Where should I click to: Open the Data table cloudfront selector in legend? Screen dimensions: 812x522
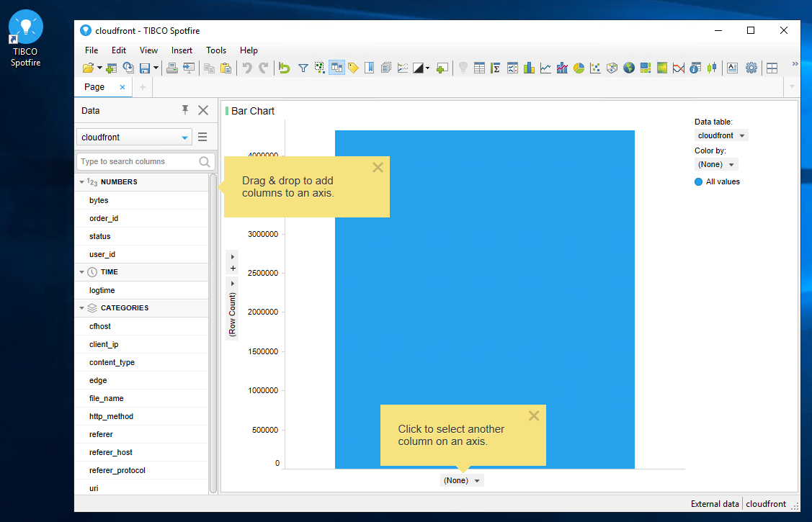click(x=720, y=135)
